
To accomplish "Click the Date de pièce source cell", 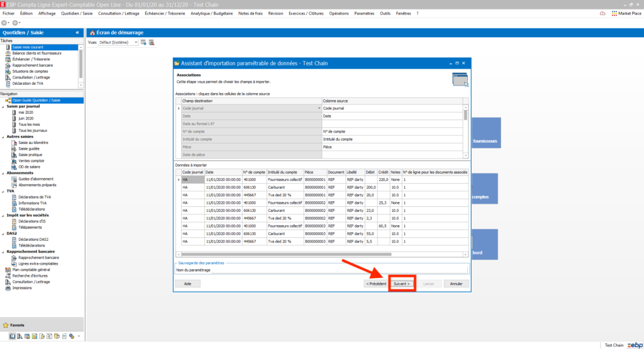I will (392, 155).
